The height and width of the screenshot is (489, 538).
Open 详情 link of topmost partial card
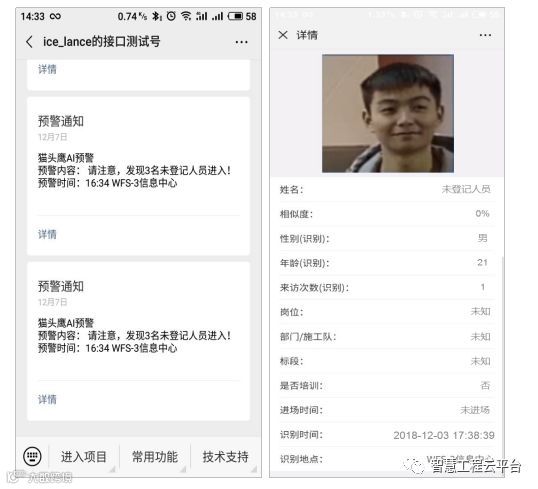click(47, 69)
